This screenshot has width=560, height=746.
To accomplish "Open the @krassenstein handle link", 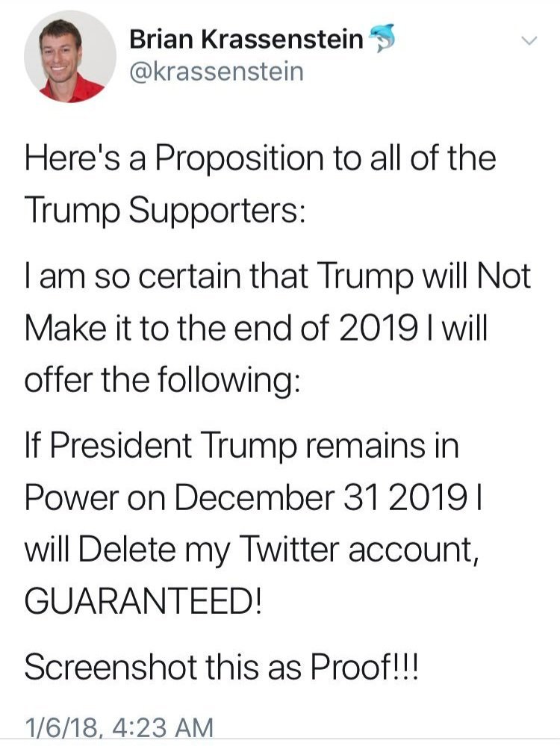I will click(217, 72).
